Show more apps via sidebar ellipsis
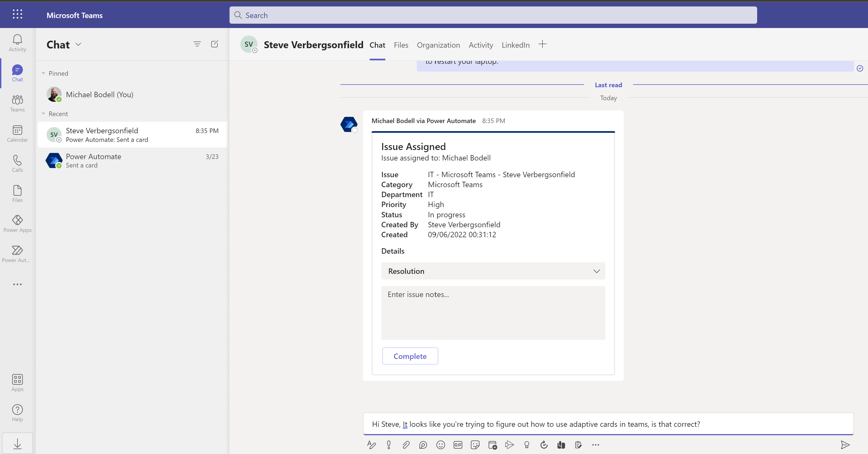 tap(17, 284)
